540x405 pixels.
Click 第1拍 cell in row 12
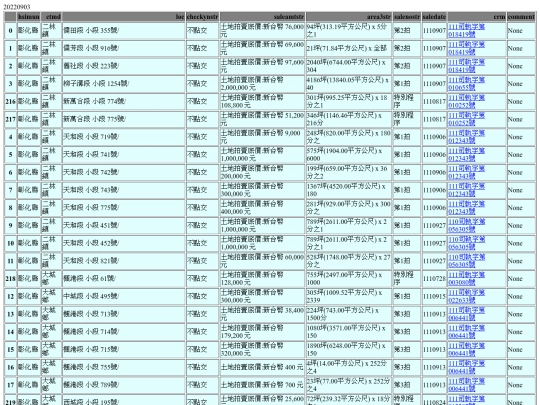coord(407,297)
